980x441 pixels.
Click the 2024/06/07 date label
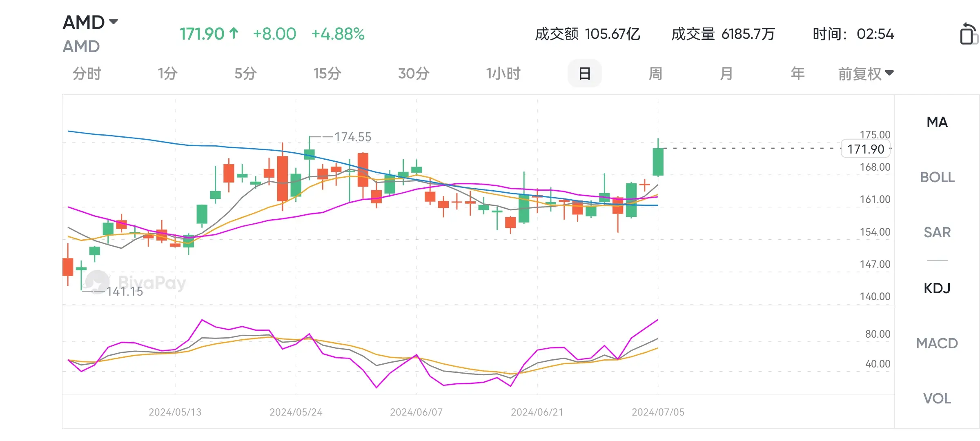[x=416, y=412]
